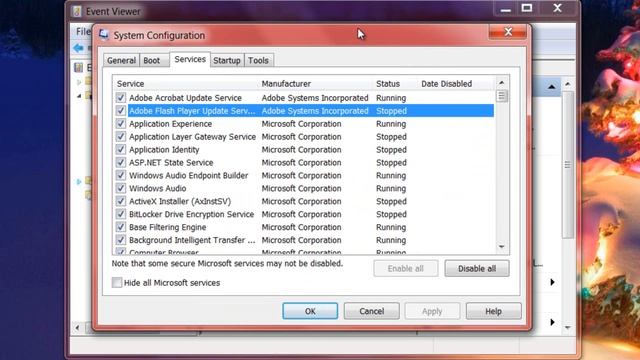Toggle Base Filtering Engine checkbox

(x=120, y=227)
